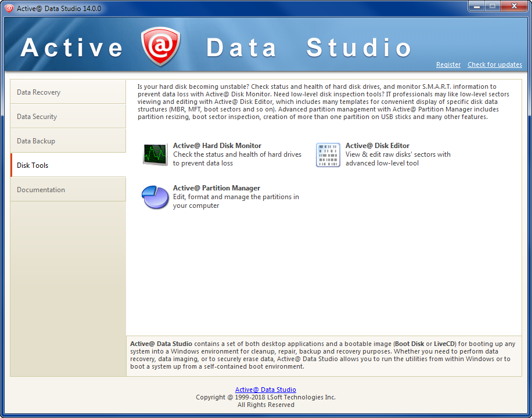Image resolution: width=532 pixels, height=418 pixels.
Task: Click the Partition Manager pie chart icon
Action: [155, 197]
